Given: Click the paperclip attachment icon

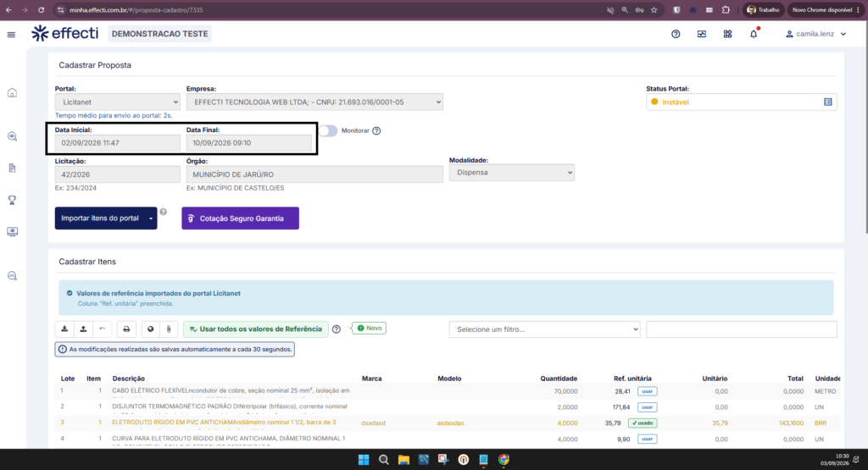Looking at the screenshot, I should click(x=169, y=329).
